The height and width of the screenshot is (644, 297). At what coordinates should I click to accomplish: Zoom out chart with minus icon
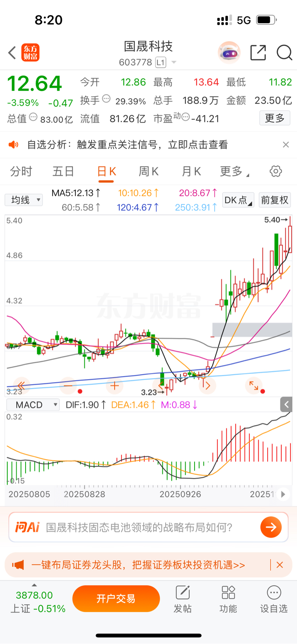pyautogui.click(x=68, y=386)
